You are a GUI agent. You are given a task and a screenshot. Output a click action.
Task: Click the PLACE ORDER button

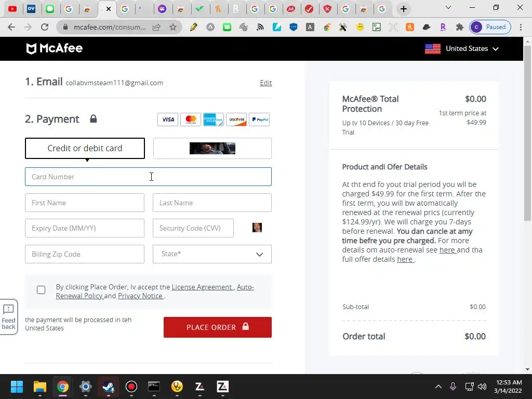click(x=218, y=327)
